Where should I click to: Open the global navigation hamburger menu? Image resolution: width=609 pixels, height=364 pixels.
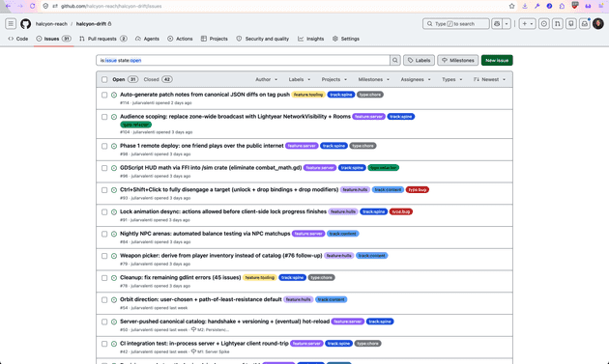click(11, 24)
